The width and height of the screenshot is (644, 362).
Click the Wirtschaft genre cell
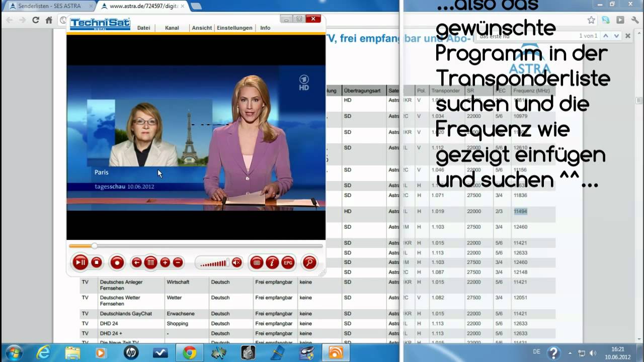pos(178,282)
